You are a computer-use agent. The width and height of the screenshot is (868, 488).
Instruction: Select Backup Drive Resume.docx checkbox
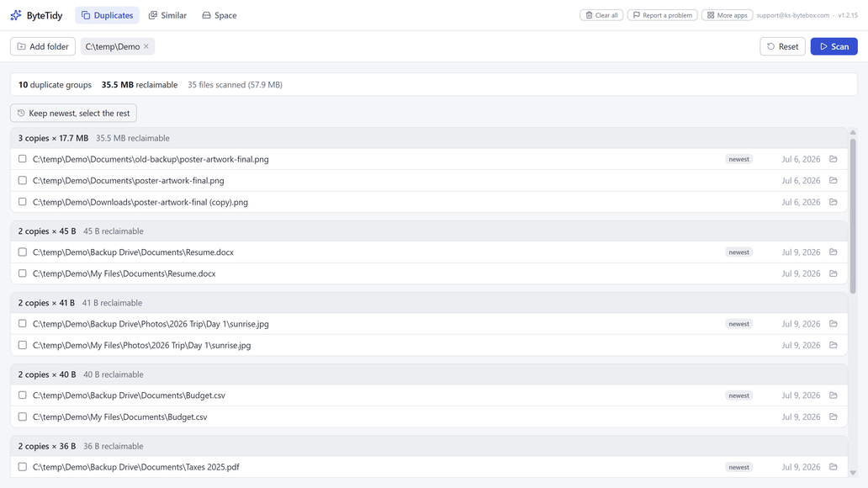[22, 252]
